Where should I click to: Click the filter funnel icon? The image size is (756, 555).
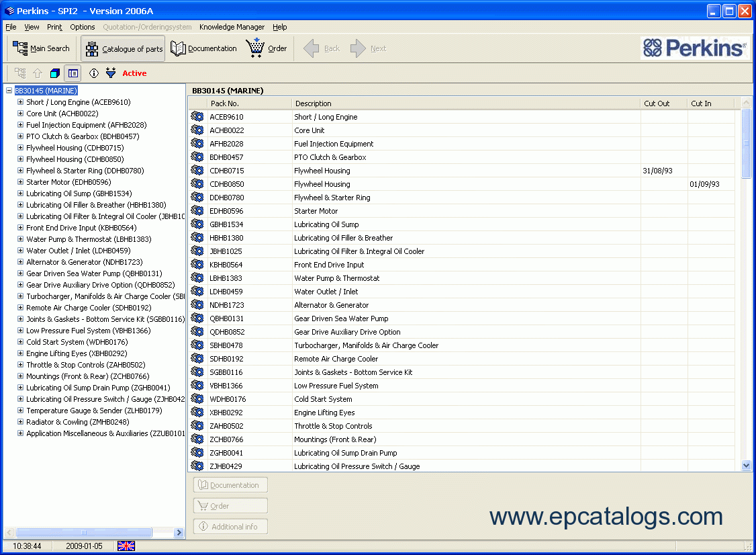click(111, 73)
